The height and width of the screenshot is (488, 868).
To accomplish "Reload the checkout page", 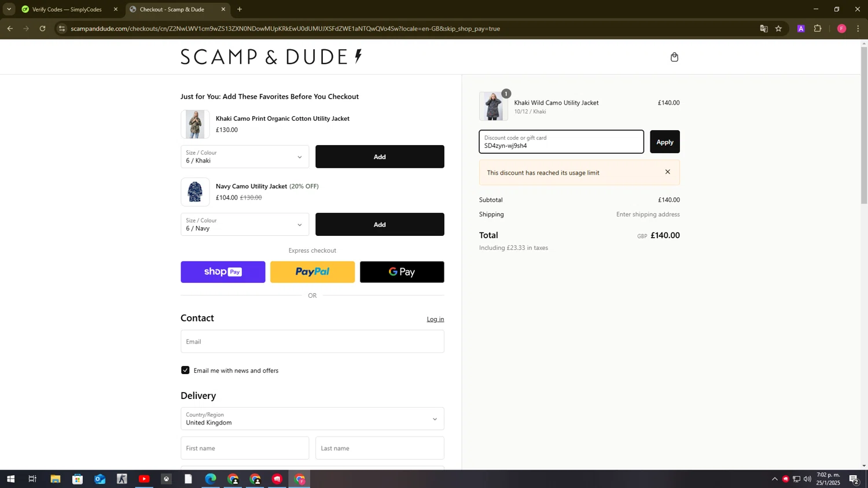I will (42, 28).
